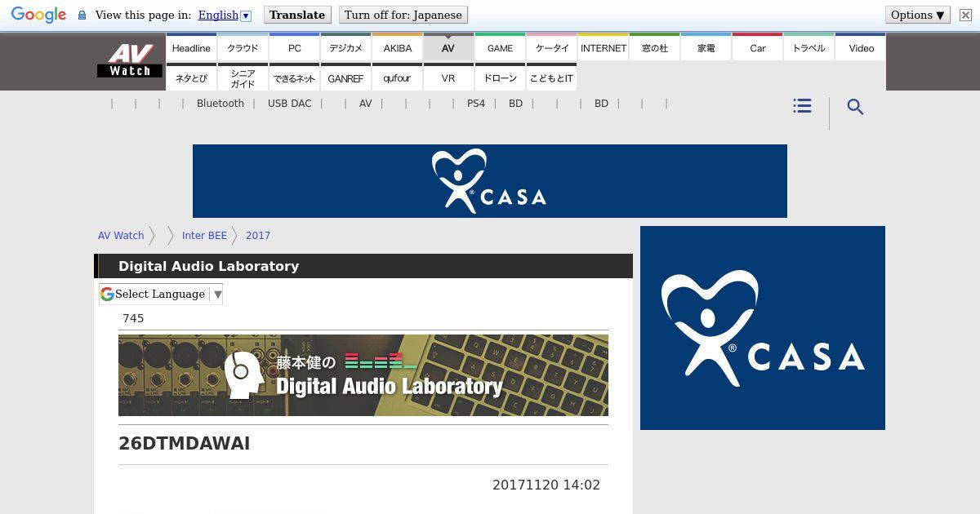
Task: Open the search magnifier icon
Action: pos(855,107)
